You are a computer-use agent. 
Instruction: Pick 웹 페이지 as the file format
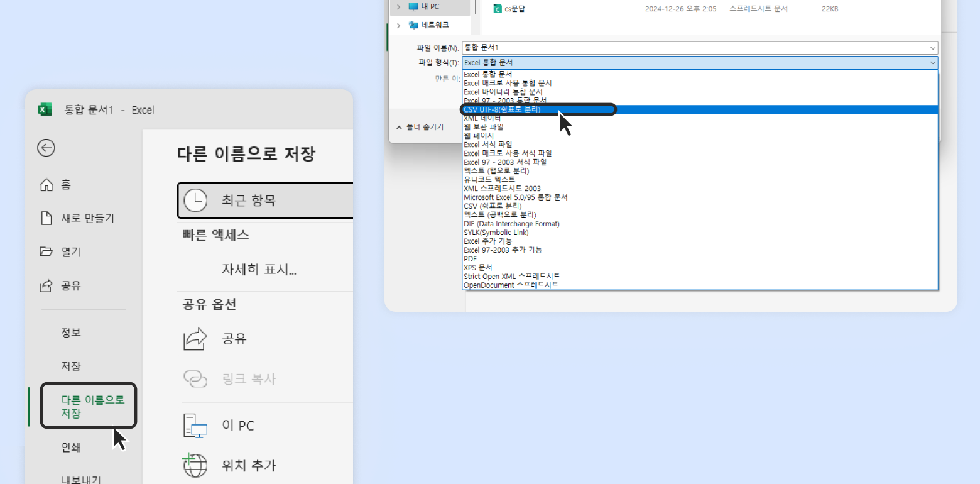coord(700,136)
